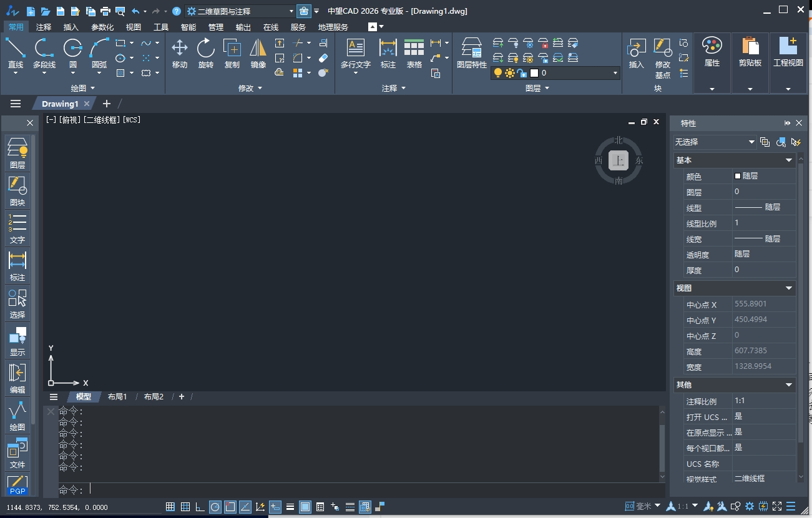Activate the Mirror (镜像) tool
The height and width of the screenshot is (518, 812).
258,53
